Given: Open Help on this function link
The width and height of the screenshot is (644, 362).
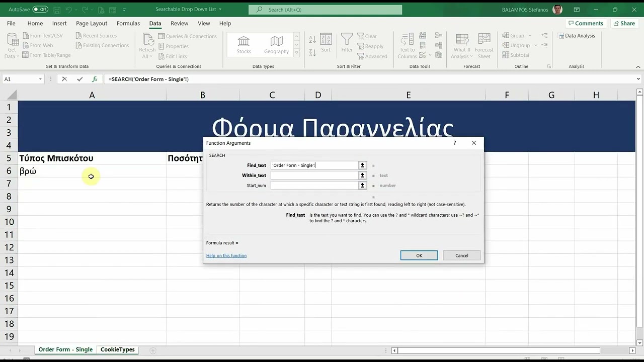Looking at the screenshot, I should [226, 255].
